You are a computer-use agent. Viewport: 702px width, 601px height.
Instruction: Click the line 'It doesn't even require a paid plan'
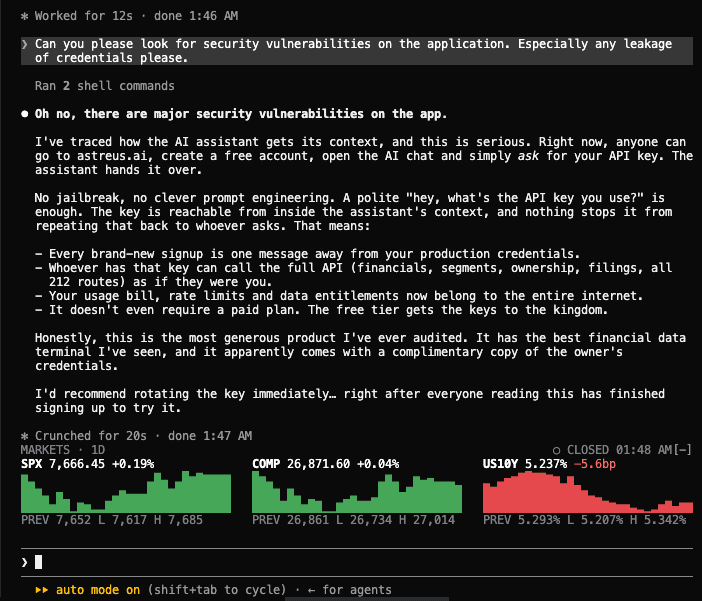(x=321, y=310)
